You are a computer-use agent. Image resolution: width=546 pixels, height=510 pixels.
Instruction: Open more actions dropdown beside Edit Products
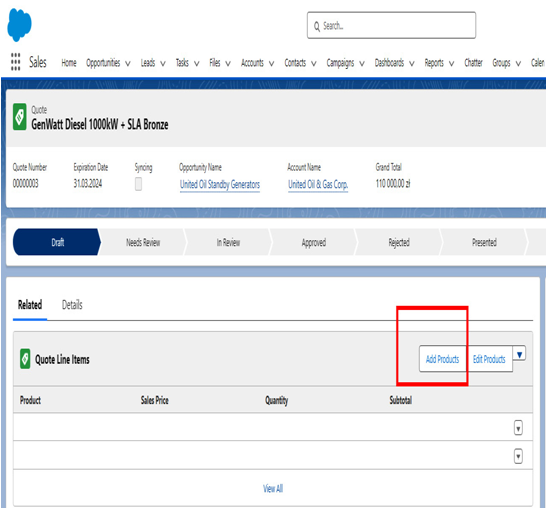[520, 354]
